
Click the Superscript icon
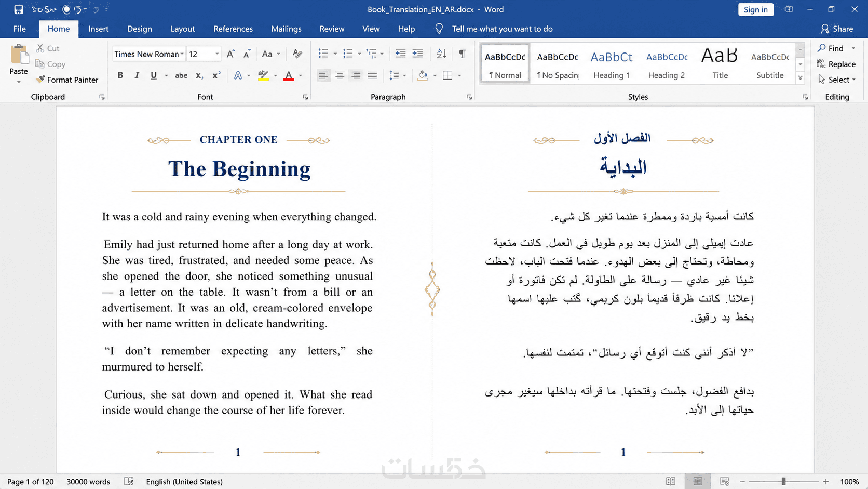216,75
